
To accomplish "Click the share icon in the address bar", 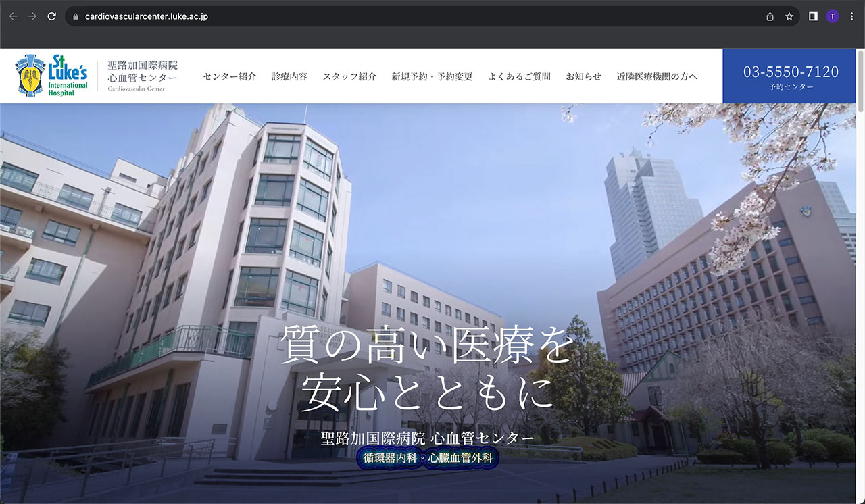I will 770,16.
